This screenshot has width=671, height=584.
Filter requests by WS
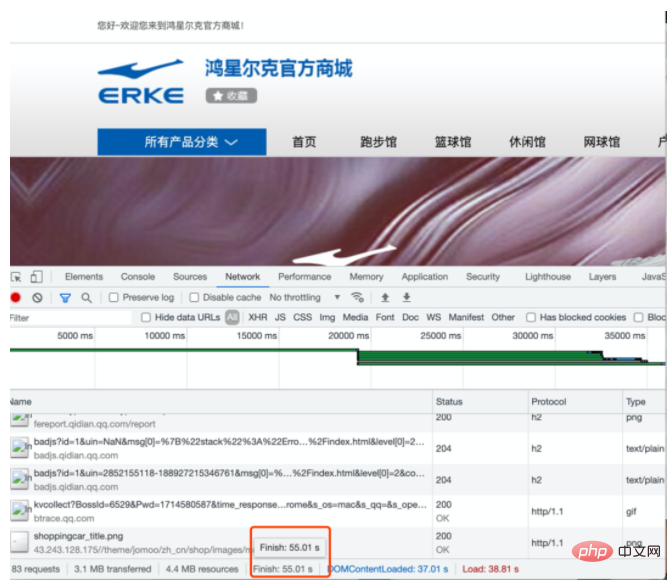click(x=433, y=317)
